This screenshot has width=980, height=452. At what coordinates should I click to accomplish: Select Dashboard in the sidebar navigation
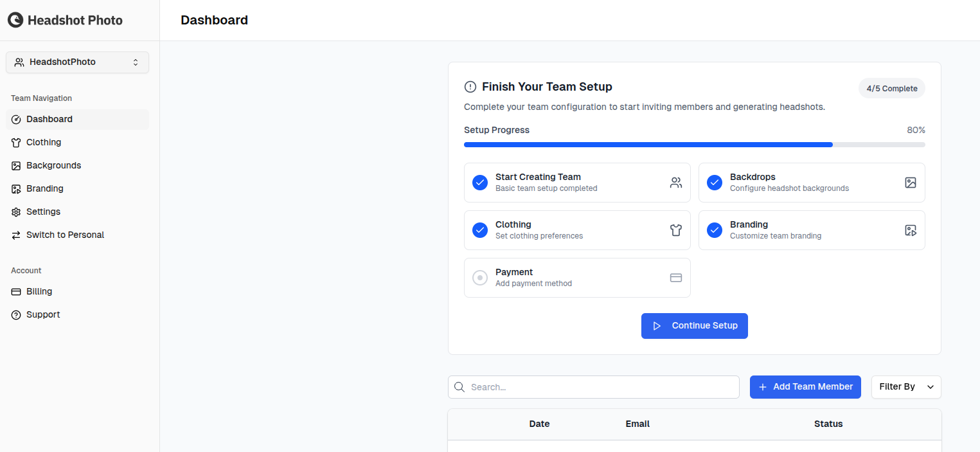click(x=48, y=119)
